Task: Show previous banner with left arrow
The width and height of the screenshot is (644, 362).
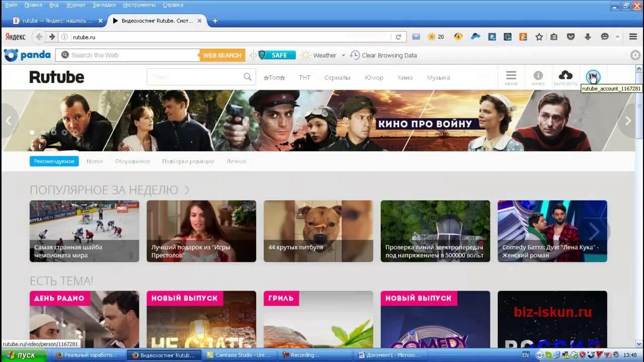Action: tap(9, 121)
